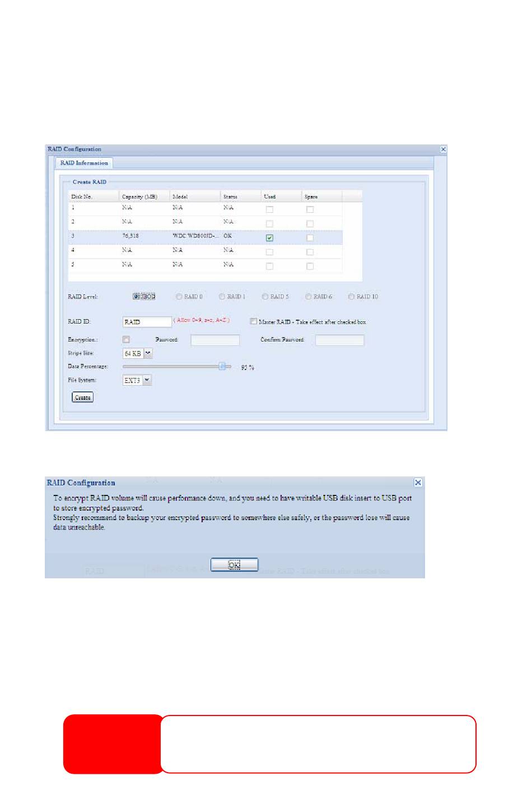
Task: Click the Used column header
Action: pyautogui.click(x=282, y=197)
